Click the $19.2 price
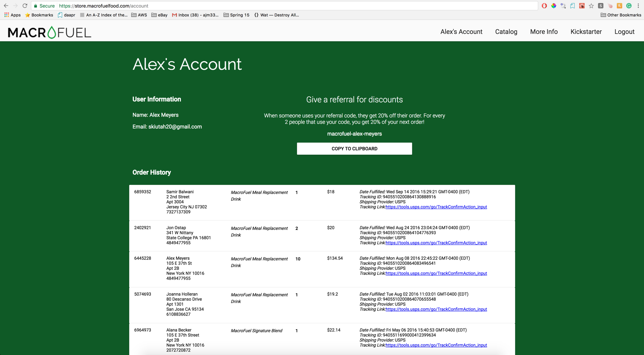 click(x=332, y=294)
